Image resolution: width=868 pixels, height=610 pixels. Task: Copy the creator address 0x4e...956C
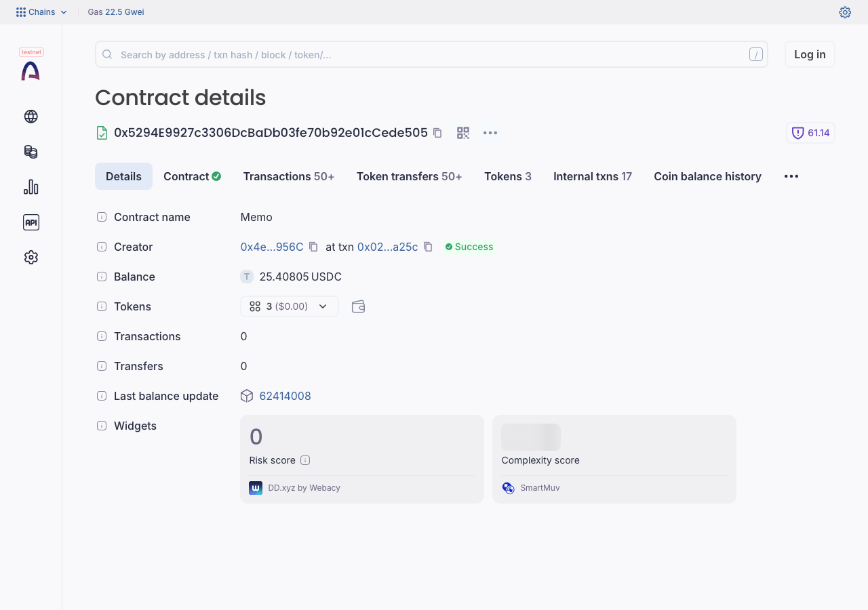click(313, 247)
